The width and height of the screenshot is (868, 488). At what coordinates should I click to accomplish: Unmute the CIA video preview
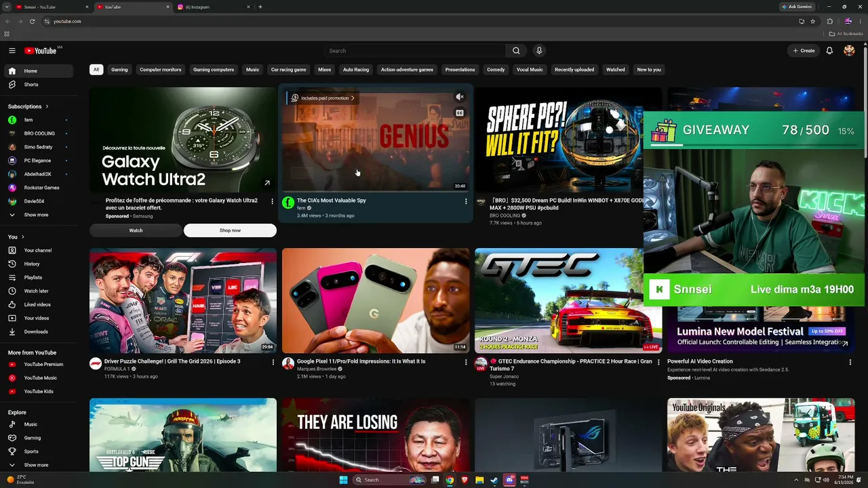coord(459,97)
